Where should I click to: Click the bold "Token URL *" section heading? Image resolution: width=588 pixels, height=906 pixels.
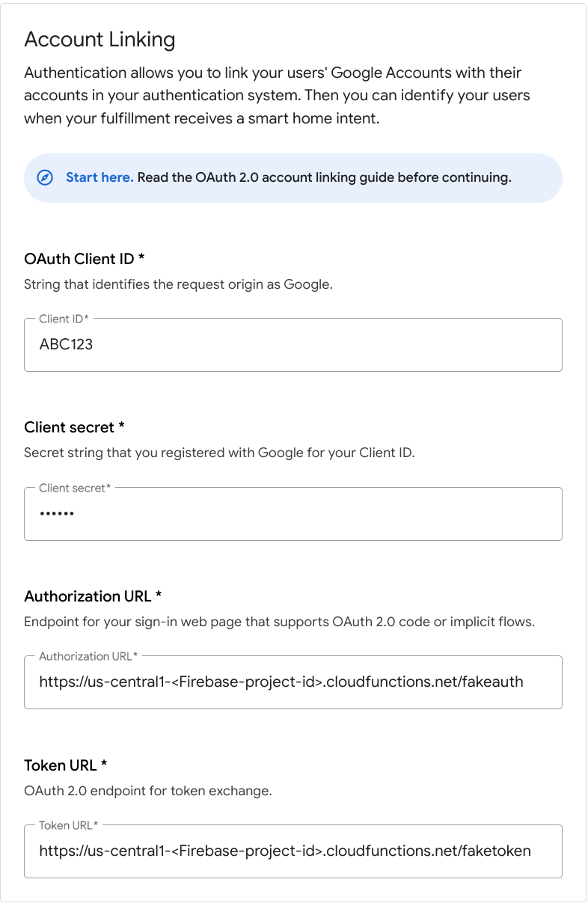(66, 765)
